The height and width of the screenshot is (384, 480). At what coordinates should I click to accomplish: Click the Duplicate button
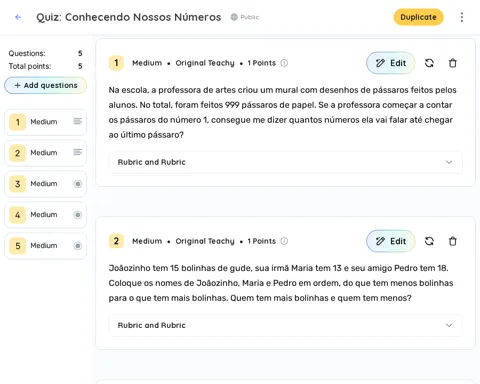coord(418,17)
